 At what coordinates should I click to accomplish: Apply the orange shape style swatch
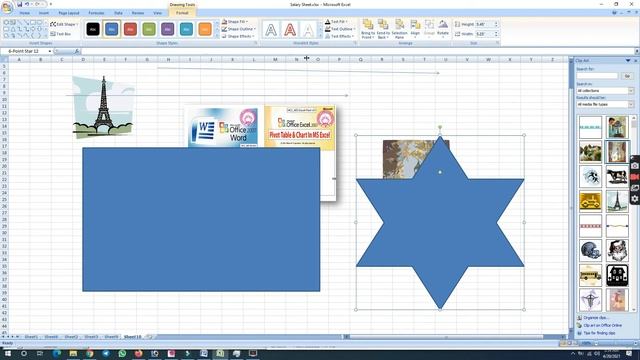coord(205,29)
